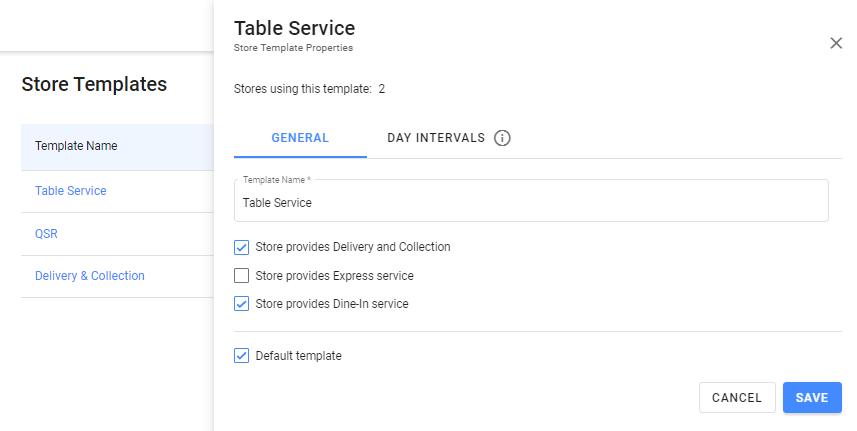Click the Table Service panel title

pyautogui.click(x=294, y=28)
